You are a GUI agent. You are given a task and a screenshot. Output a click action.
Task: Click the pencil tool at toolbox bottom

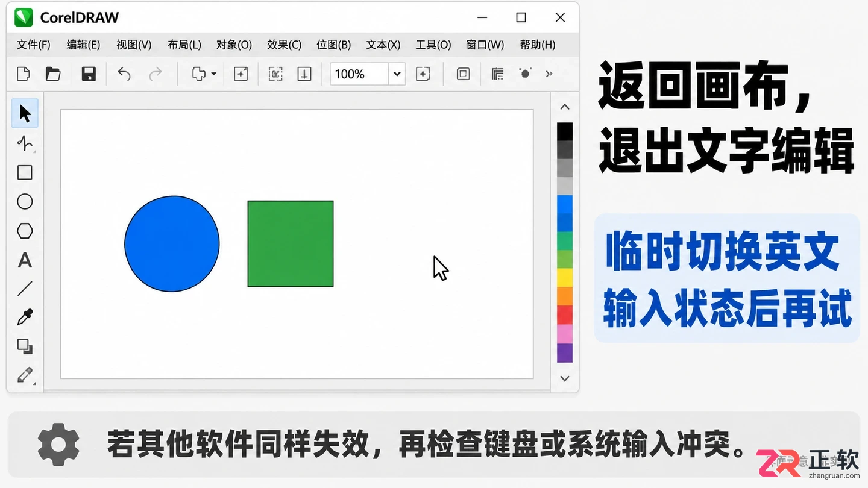25,375
